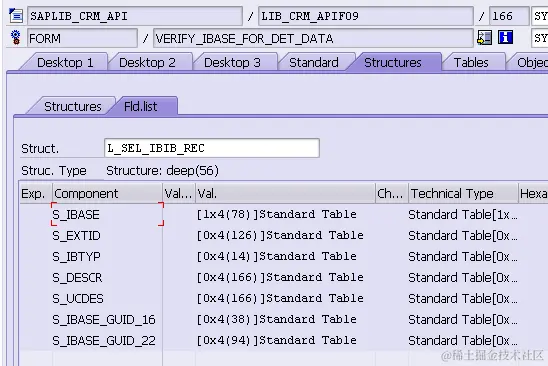Switch to the Desktop 2 tab

[147, 63]
